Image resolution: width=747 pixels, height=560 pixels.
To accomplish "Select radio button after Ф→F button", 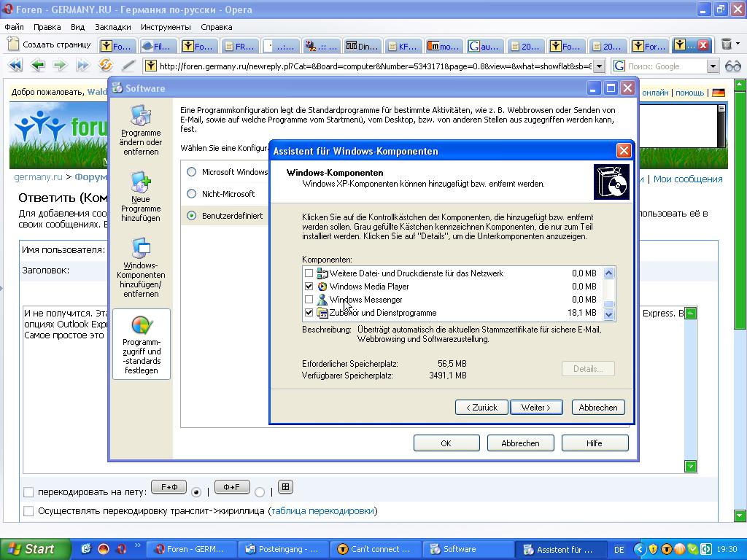I will click(x=260, y=492).
